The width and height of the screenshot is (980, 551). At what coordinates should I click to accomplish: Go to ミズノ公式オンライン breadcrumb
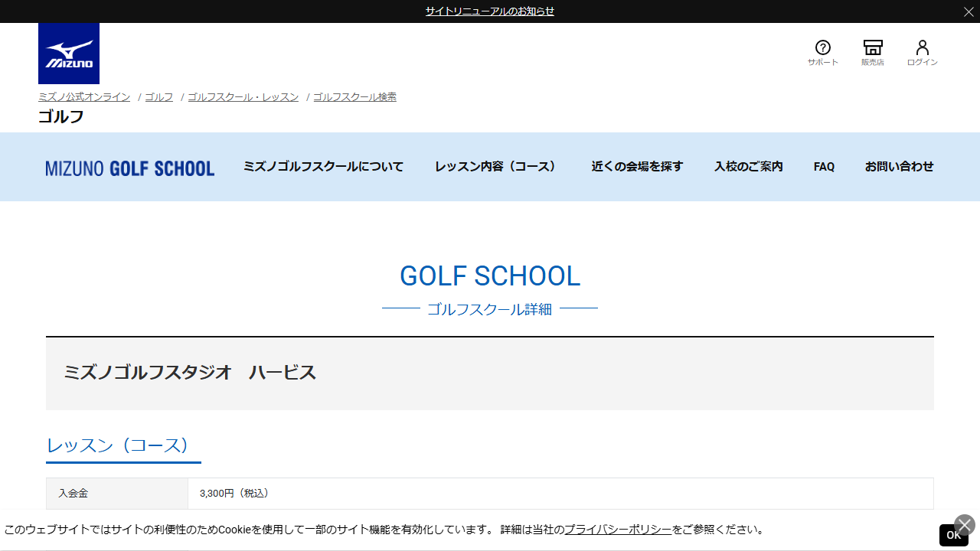coord(84,97)
